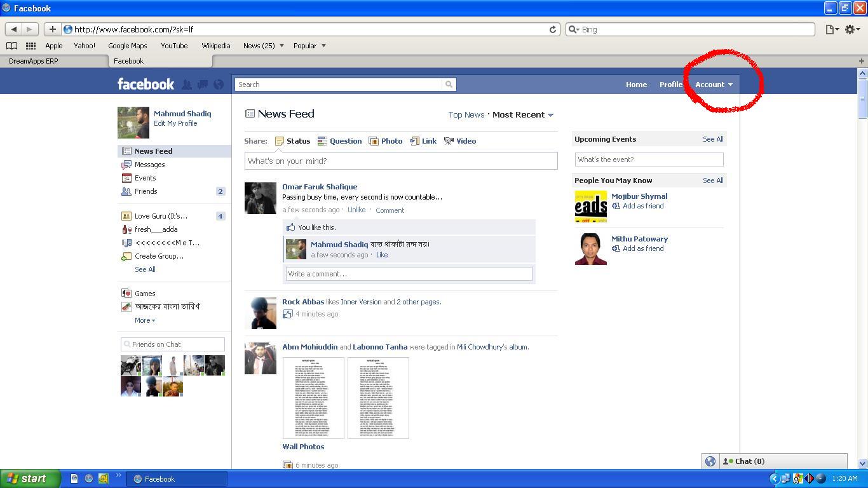Open the Love Guru group
The width and height of the screenshot is (868, 488).
[161, 216]
